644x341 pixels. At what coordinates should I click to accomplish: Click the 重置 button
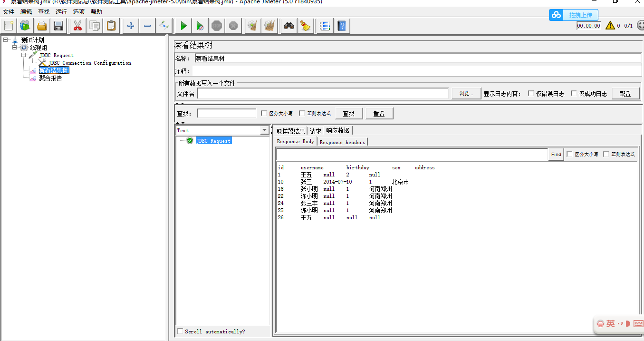pos(379,114)
